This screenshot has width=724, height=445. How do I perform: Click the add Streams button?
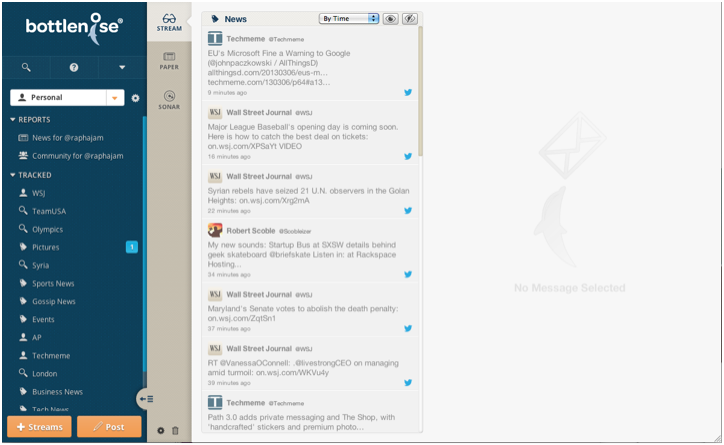point(39,427)
